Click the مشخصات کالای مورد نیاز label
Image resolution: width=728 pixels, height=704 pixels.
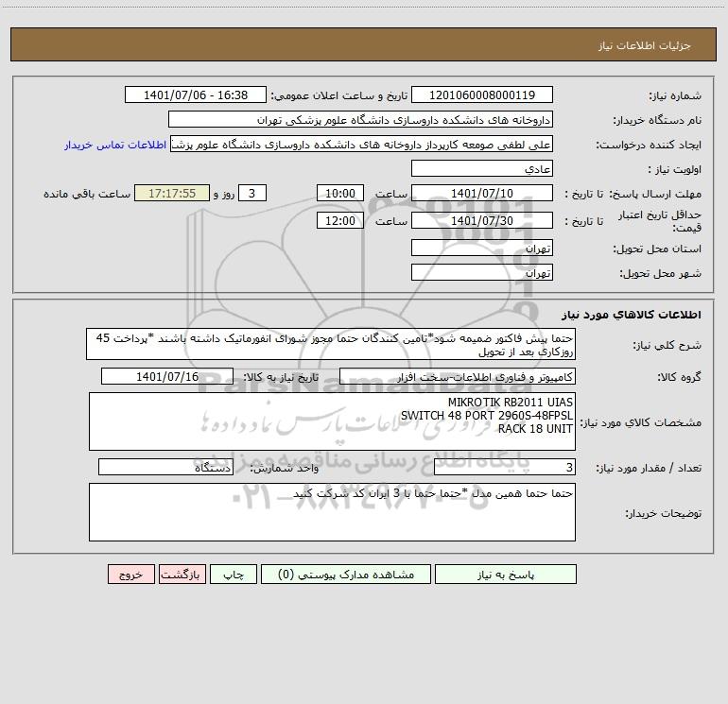(641, 422)
